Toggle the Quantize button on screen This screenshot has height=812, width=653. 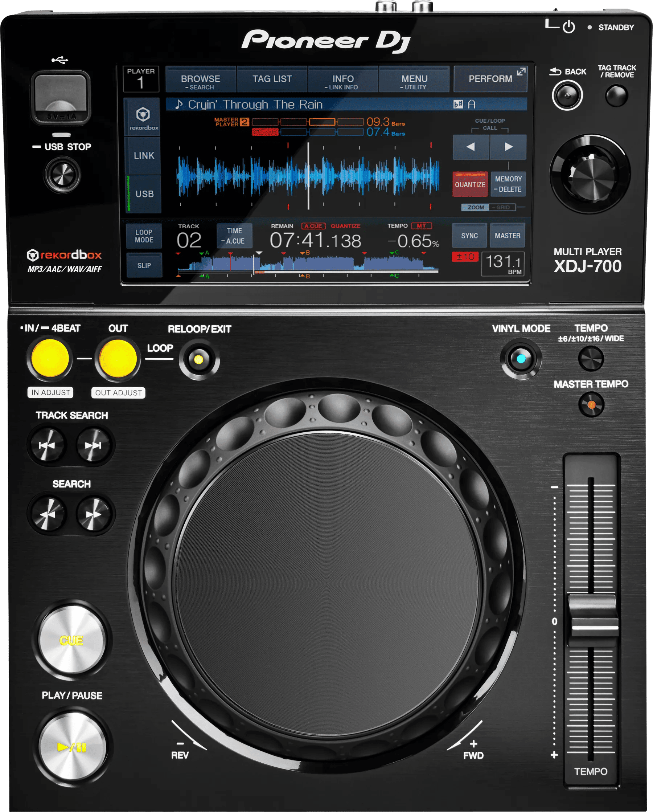(470, 184)
